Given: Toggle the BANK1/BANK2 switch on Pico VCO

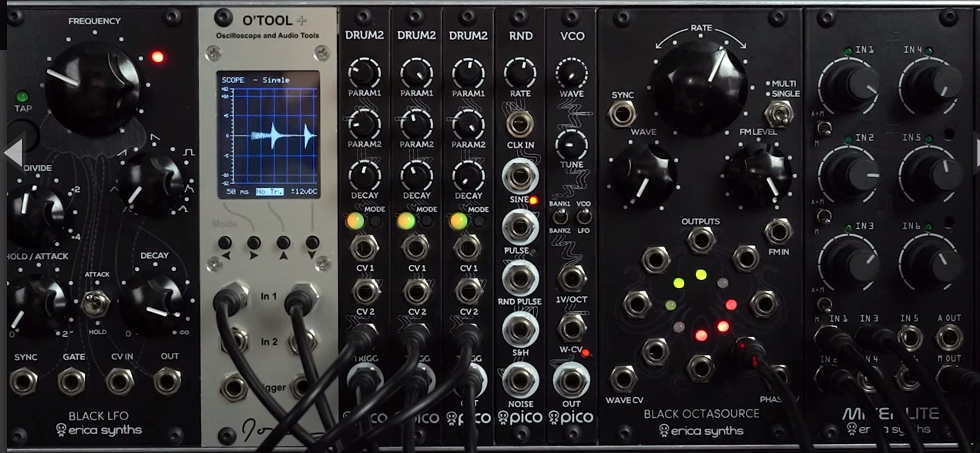Looking at the screenshot, I should [559, 217].
